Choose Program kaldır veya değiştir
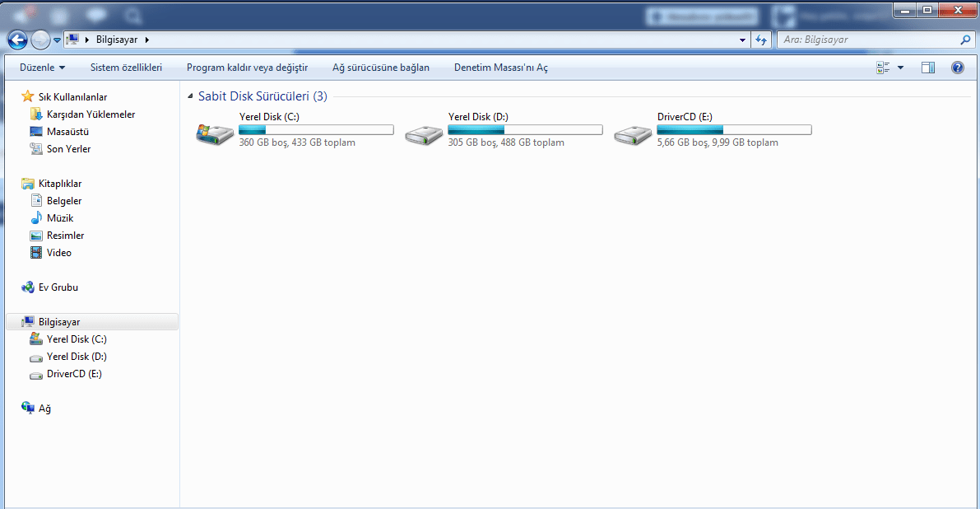 247,68
